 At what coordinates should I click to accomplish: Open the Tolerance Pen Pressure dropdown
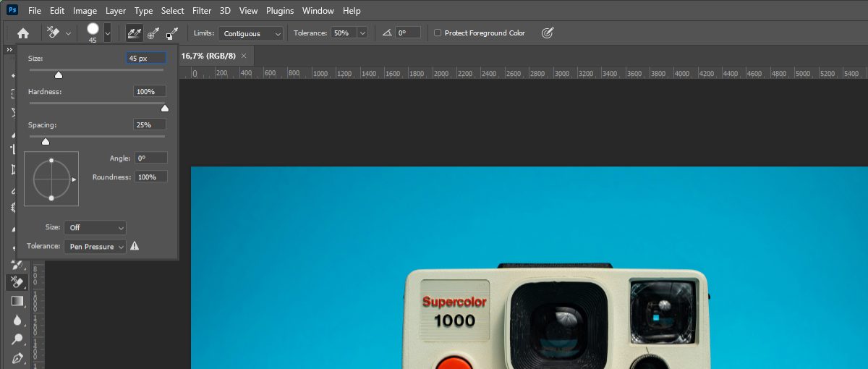pyautogui.click(x=95, y=246)
